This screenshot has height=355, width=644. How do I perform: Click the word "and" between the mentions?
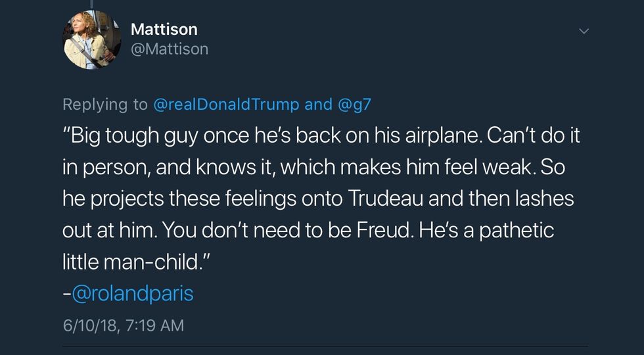pos(319,104)
